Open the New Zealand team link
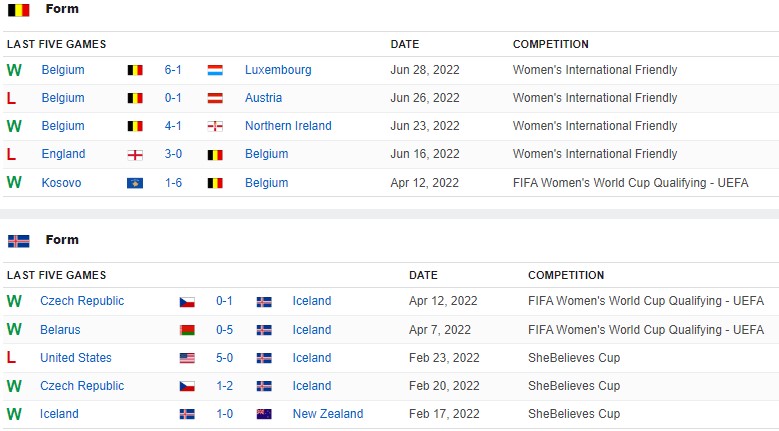Screen dimensions: 779x431 tap(328, 414)
